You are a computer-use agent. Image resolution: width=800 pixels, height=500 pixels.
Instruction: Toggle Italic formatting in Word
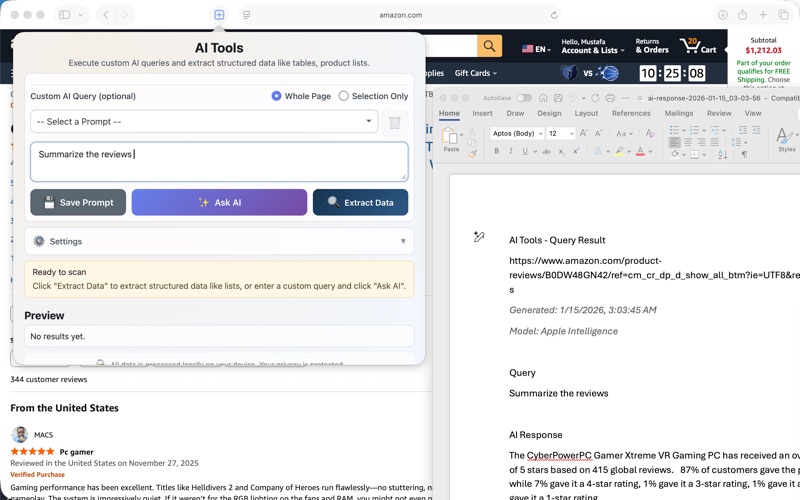click(x=510, y=151)
